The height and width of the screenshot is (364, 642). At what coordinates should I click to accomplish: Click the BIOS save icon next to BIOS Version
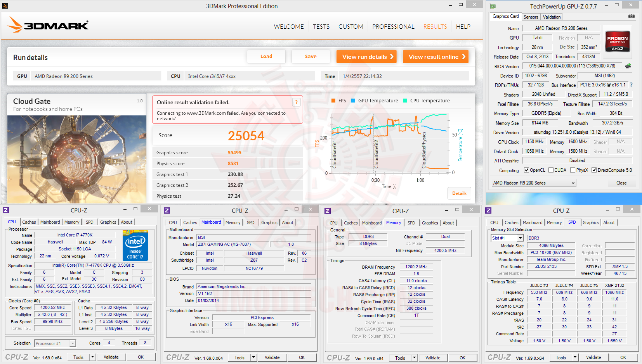point(628,66)
